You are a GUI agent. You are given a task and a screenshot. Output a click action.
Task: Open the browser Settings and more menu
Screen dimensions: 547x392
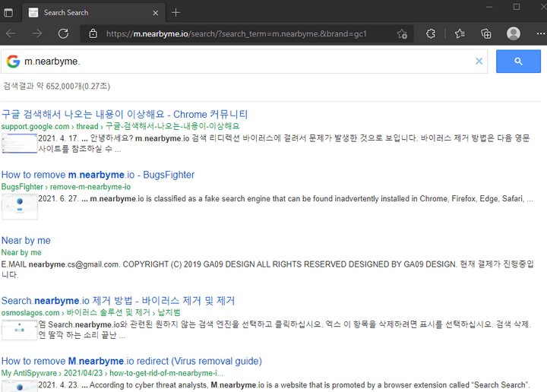(x=541, y=34)
